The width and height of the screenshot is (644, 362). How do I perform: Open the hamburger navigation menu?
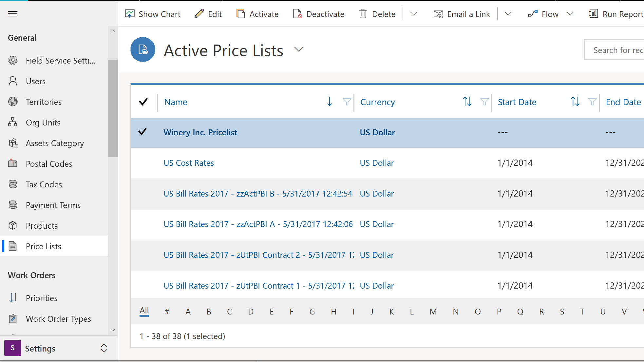pos(12,14)
